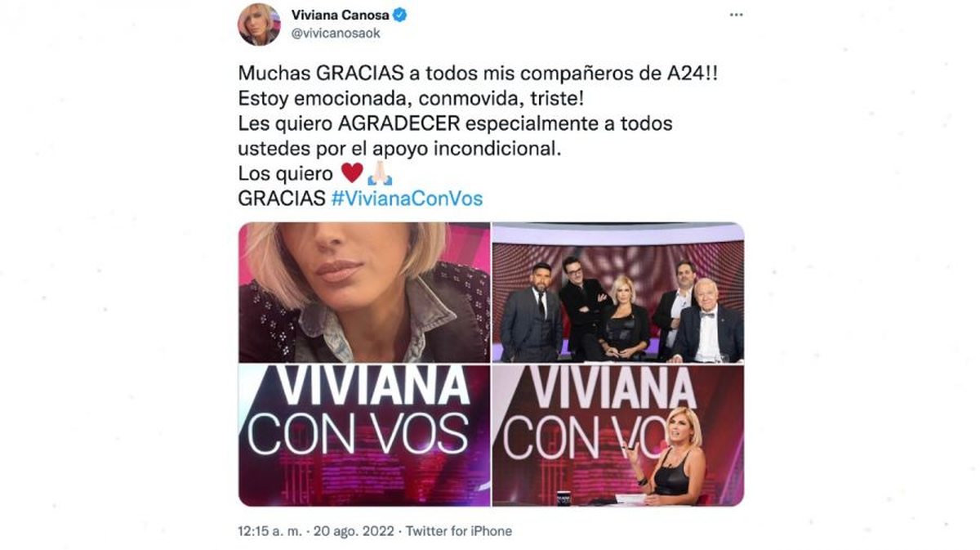Click the blue verified badge

click(x=403, y=15)
